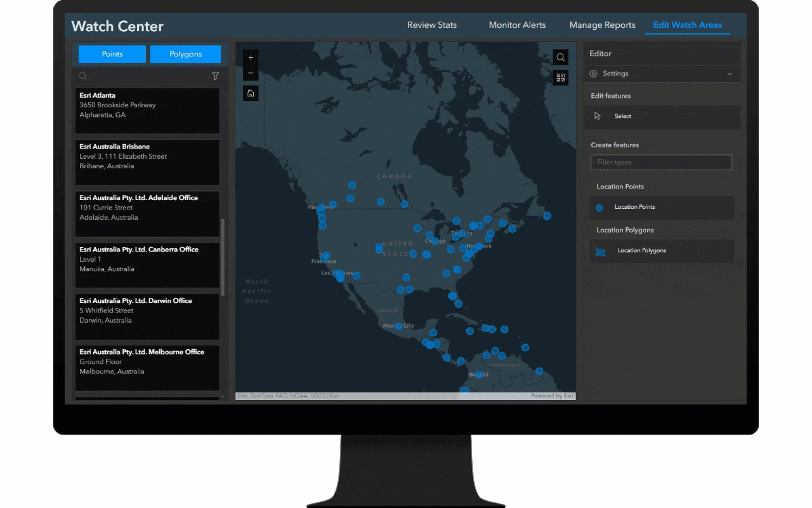
Task: Select the Esri Atlanta location card
Action: click(147, 111)
